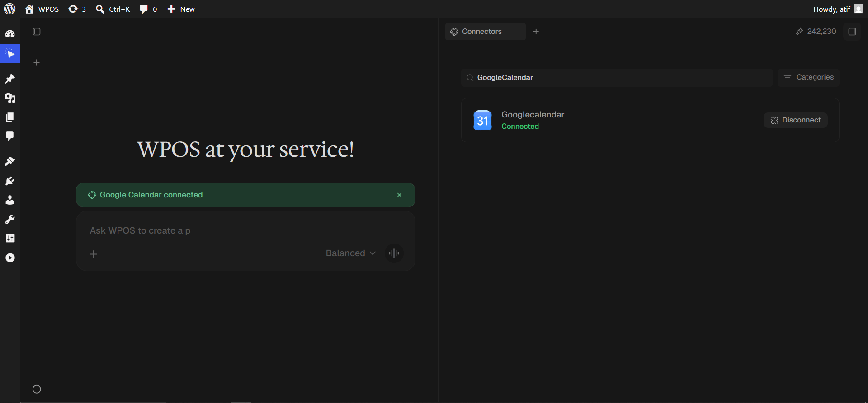
Task: Open the comments bubble showing 0
Action: pyautogui.click(x=148, y=9)
